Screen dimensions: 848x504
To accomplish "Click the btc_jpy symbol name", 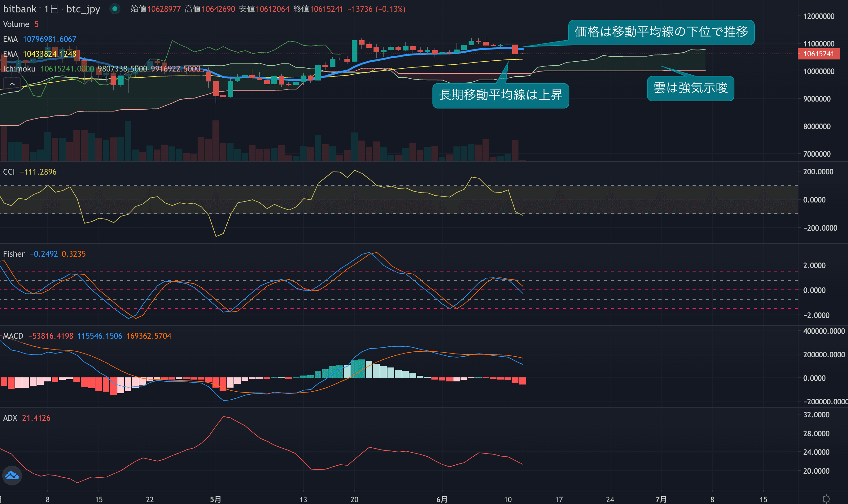I will point(83,9).
